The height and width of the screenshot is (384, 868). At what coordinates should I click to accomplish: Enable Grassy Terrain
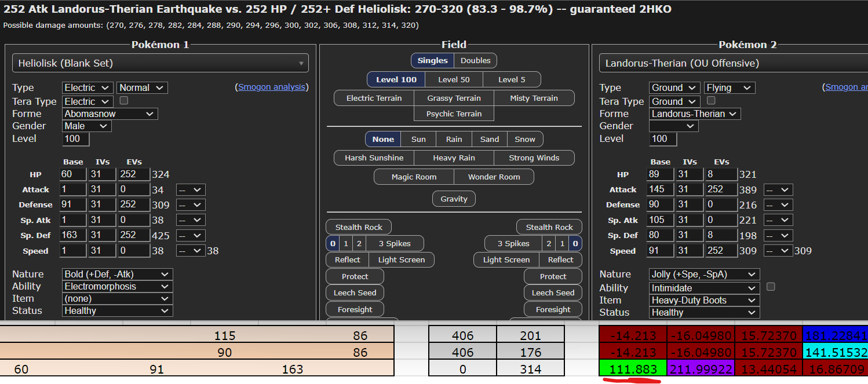(x=454, y=98)
